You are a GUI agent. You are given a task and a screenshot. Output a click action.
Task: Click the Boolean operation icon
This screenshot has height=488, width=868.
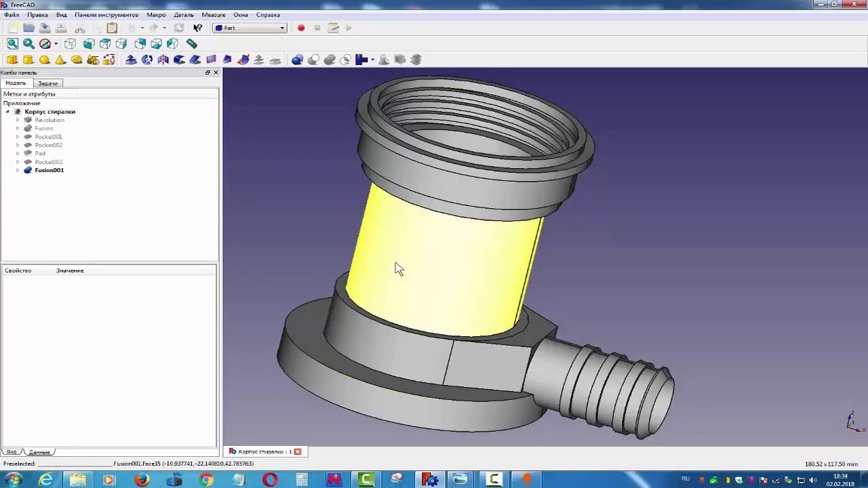(x=297, y=60)
